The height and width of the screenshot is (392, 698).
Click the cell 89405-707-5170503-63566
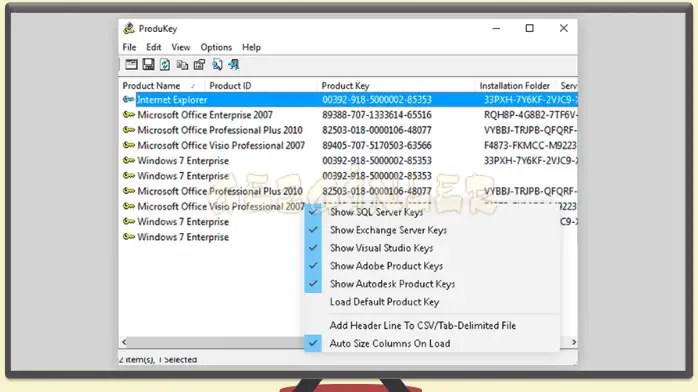[377, 145]
